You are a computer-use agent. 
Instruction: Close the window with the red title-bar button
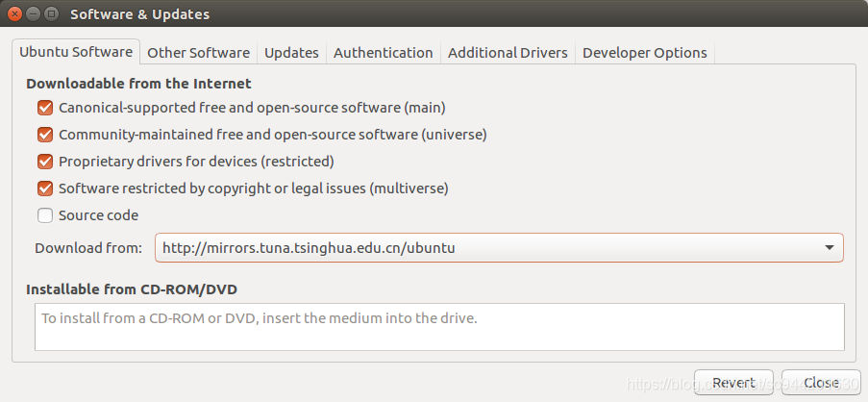click(x=15, y=13)
